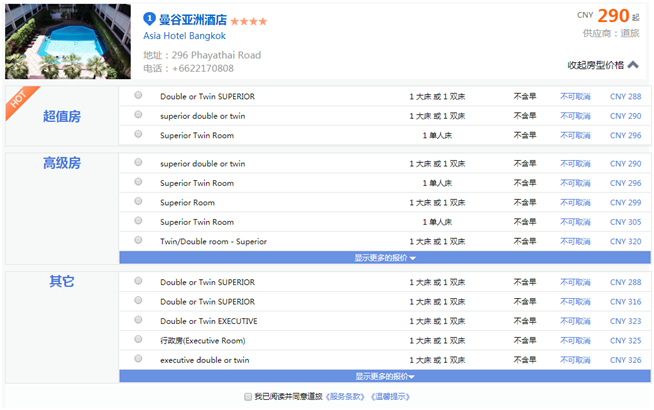Select 超值房 Superior Twin Room CNY 296 radio
This screenshot has height=410, width=654.
tap(138, 134)
